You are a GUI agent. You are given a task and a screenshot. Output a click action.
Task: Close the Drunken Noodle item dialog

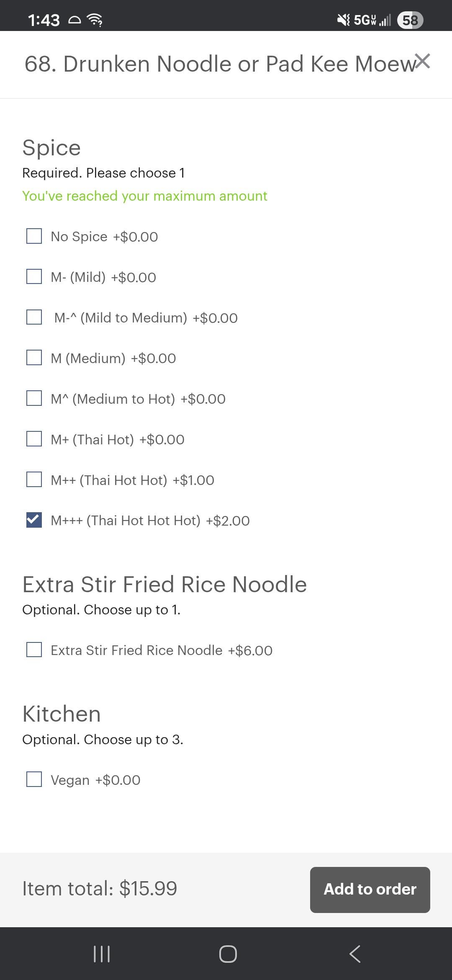(423, 62)
